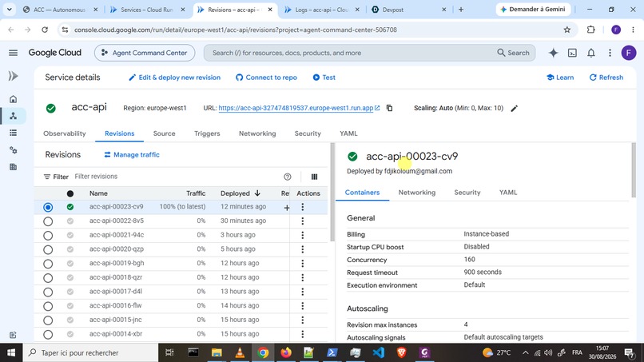The image size is (644, 362).
Task: Edit scaling with the pencil icon
Action: pyautogui.click(x=515, y=109)
